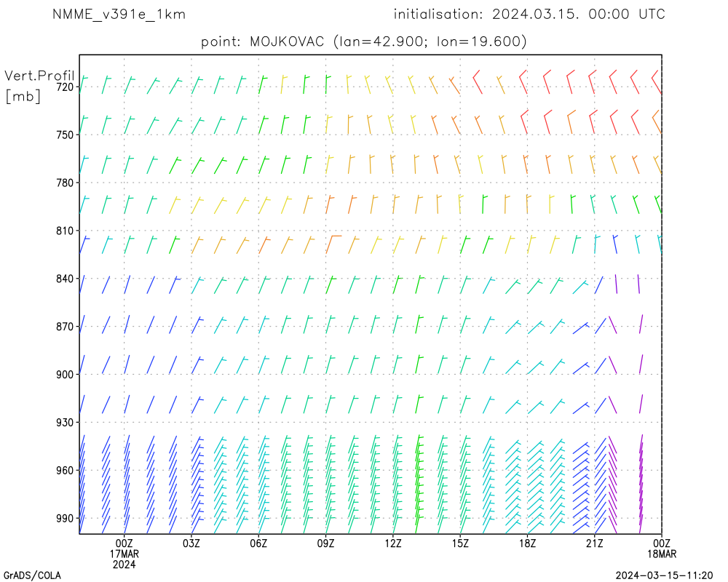Click the 960 pressure axis label
Image resolution: width=728 pixels, height=582 pixels.
point(65,471)
